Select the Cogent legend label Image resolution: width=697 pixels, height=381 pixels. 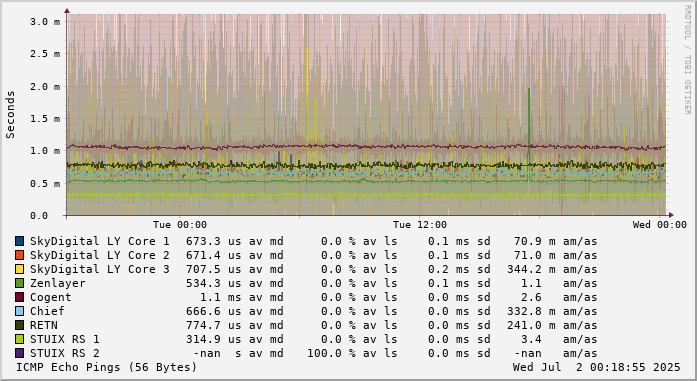pos(51,297)
